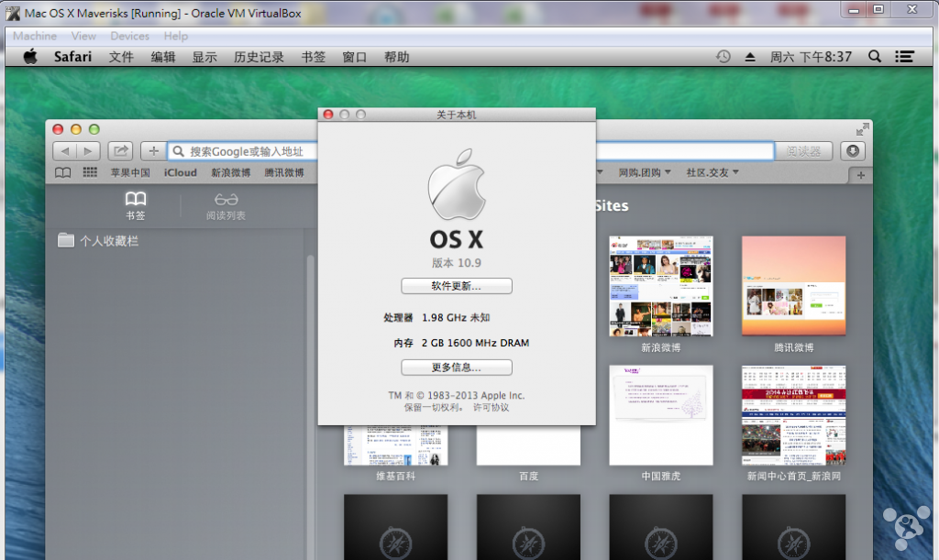
Task: Expand the 网购.团购 bookmarks dropdown
Action: pos(645,173)
